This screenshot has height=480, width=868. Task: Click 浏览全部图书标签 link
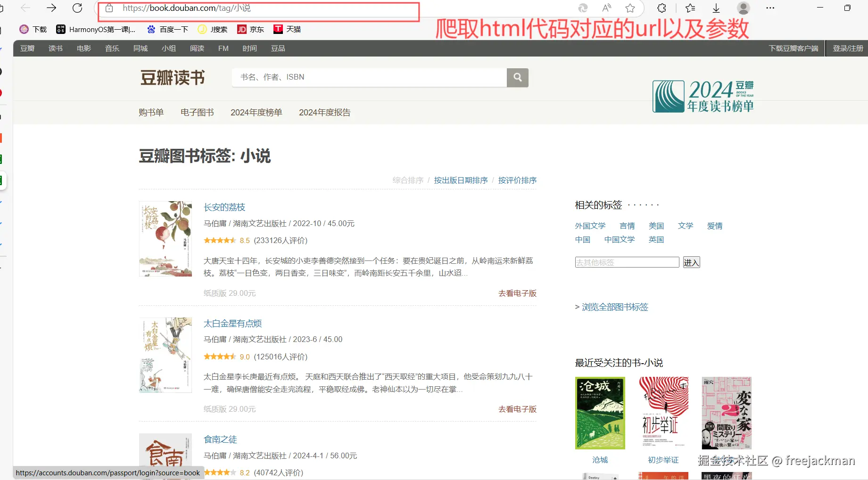pos(615,307)
